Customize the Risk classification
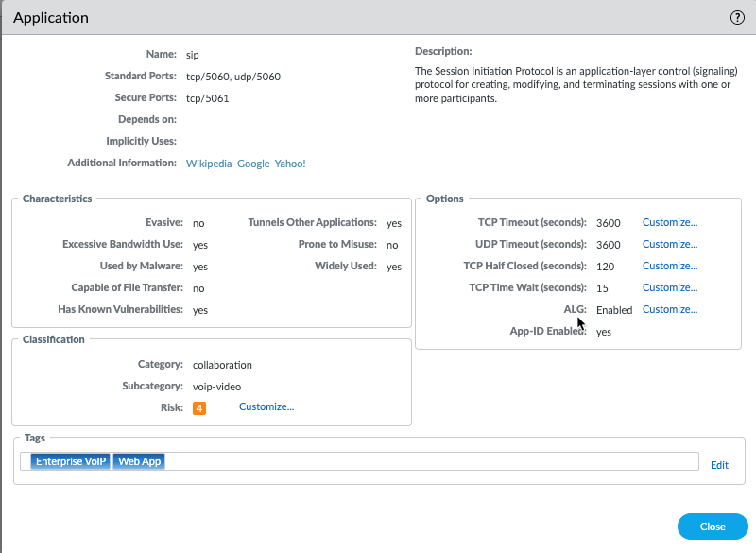This screenshot has height=553, width=756. coord(266,407)
